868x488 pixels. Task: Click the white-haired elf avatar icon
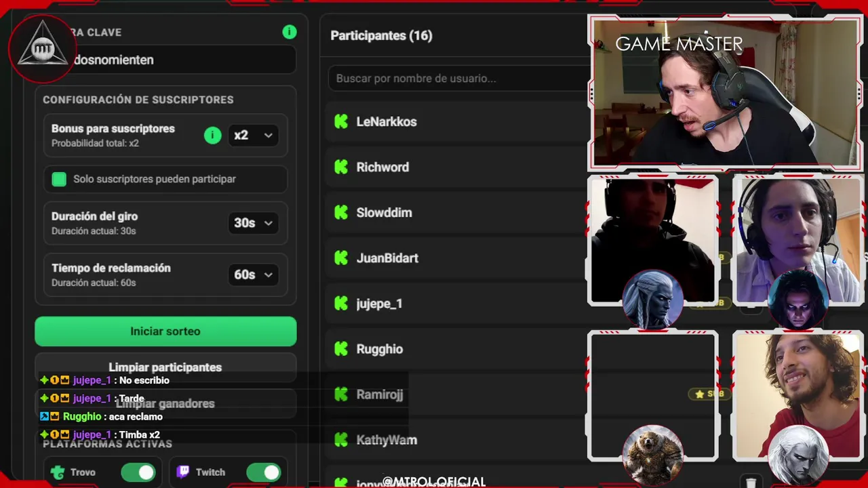[x=653, y=298]
